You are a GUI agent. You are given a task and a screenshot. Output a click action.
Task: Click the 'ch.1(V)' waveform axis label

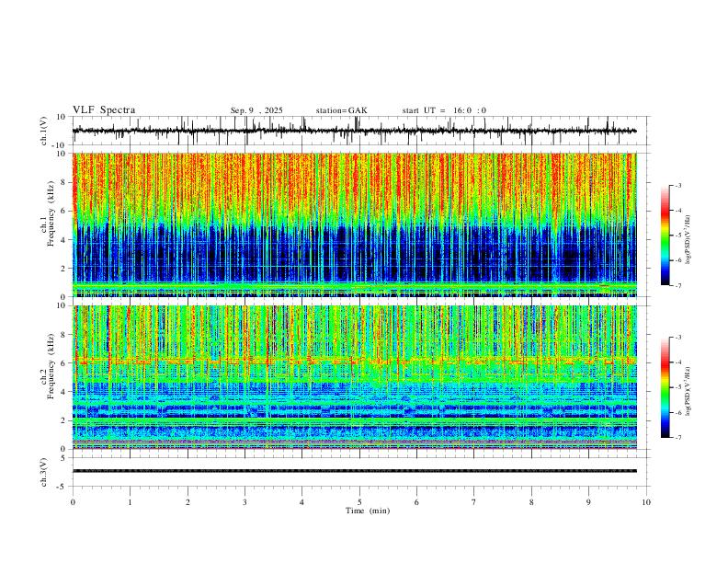click(44, 131)
